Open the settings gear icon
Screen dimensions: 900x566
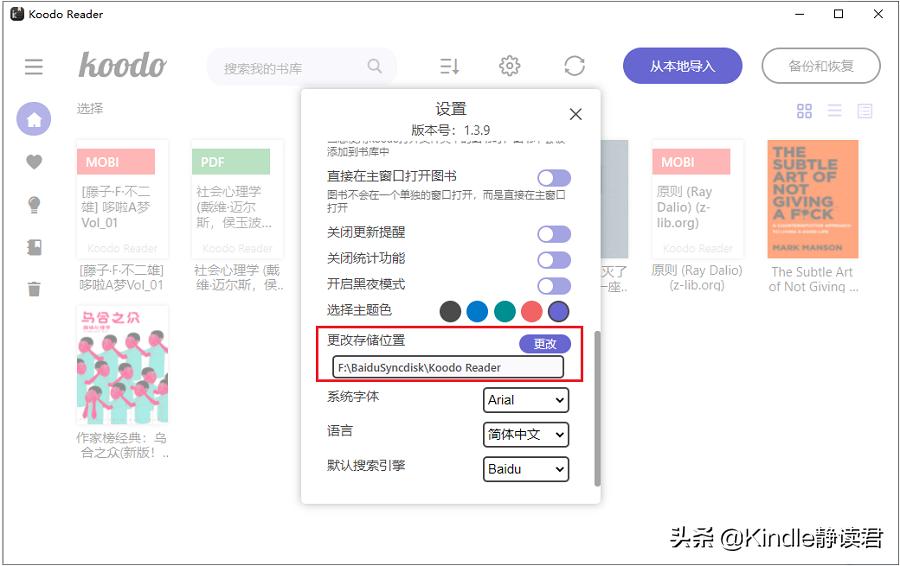(x=509, y=66)
